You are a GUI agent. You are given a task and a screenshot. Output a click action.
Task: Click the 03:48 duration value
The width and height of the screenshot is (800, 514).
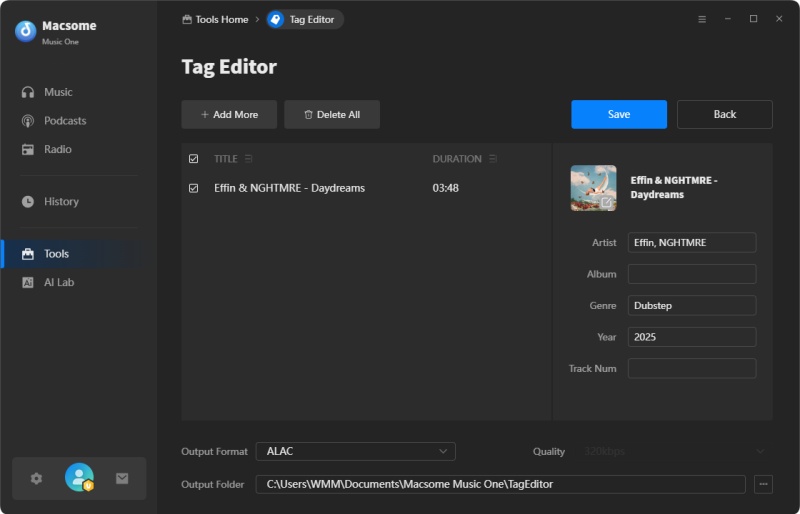(x=445, y=188)
